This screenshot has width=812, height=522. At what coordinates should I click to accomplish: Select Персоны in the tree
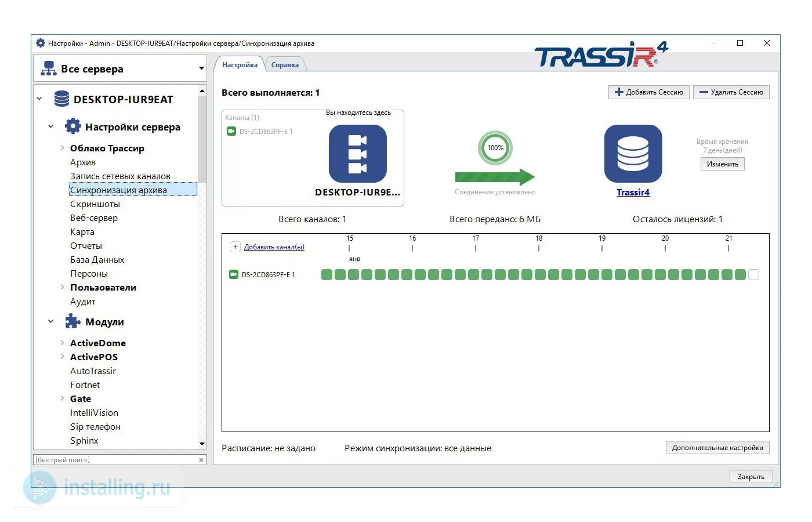(x=89, y=274)
